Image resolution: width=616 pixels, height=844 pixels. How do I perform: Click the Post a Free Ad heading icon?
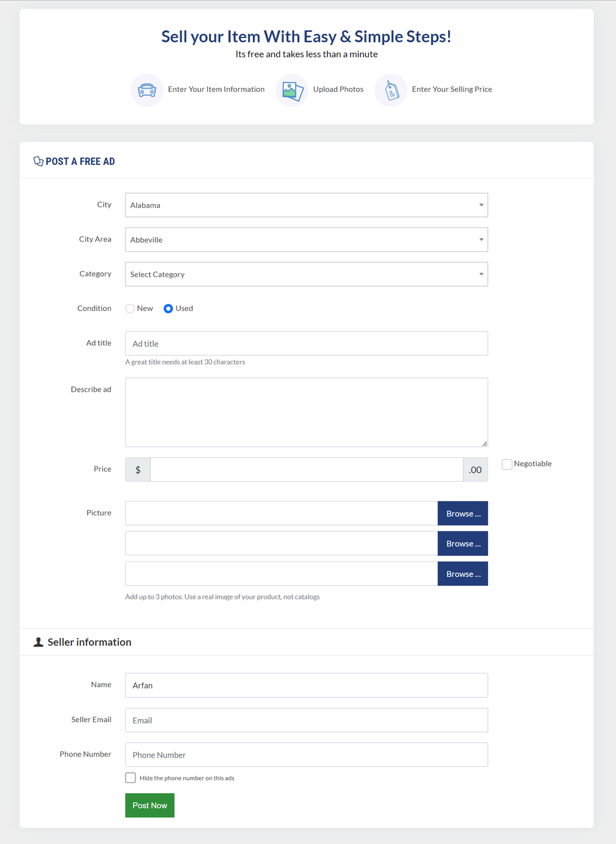point(38,161)
